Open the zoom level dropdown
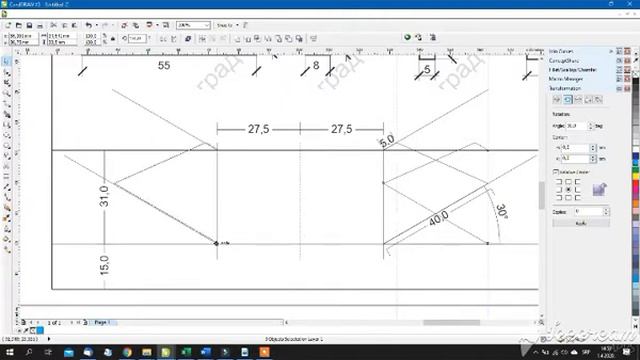The width and height of the screenshot is (640, 360). tap(207, 25)
